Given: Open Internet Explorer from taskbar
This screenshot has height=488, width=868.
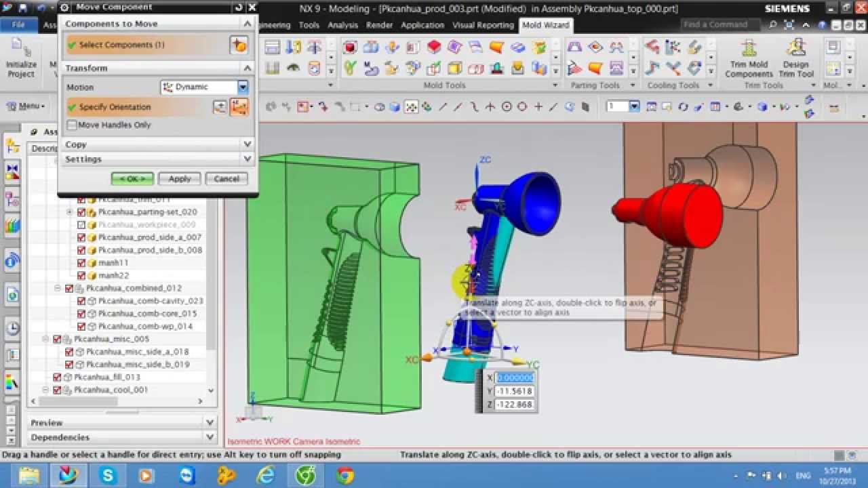Looking at the screenshot, I should pyautogui.click(x=265, y=476).
